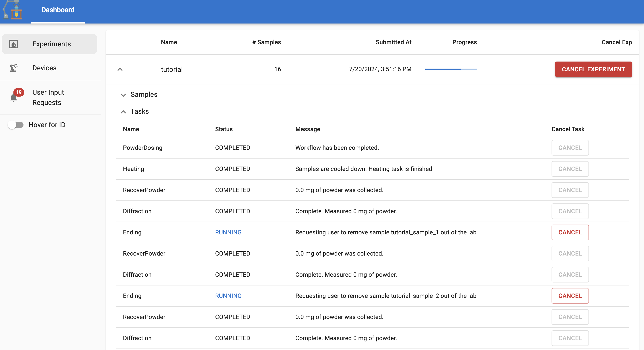Viewport: 644px width, 350px height.
Task: Click 'Samples are cooled down' message
Action: coord(363,169)
